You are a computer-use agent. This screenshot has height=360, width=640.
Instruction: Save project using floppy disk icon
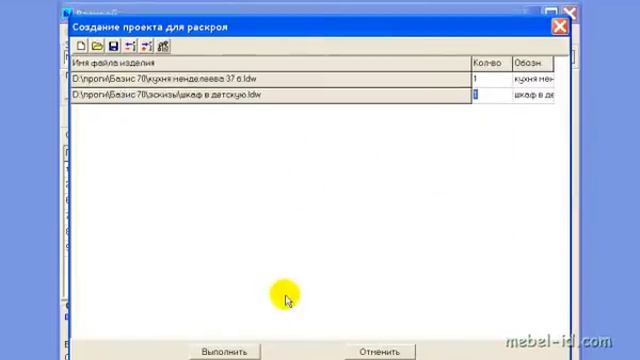pyautogui.click(x=113, y=46)
